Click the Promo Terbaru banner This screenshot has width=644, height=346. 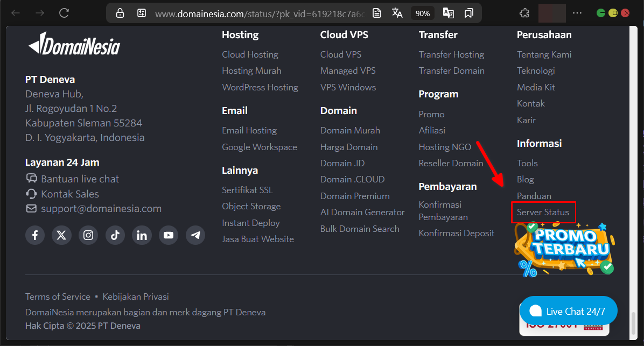(565, 250)
